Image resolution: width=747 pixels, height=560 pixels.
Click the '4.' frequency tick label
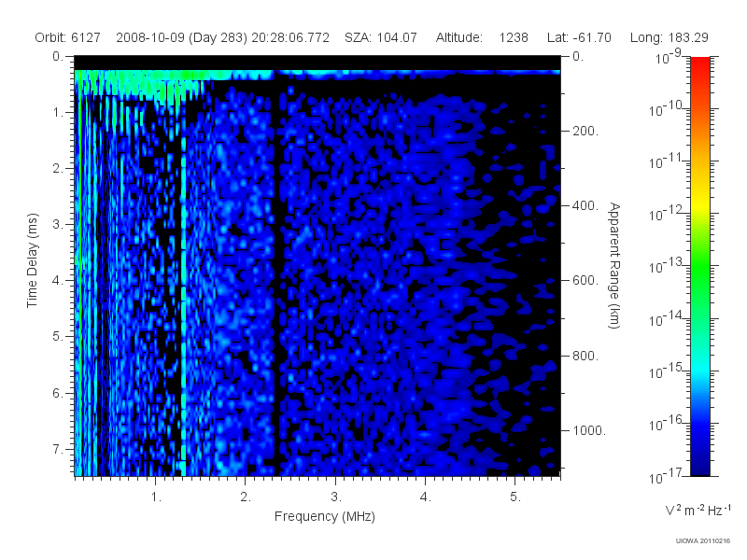426,497
